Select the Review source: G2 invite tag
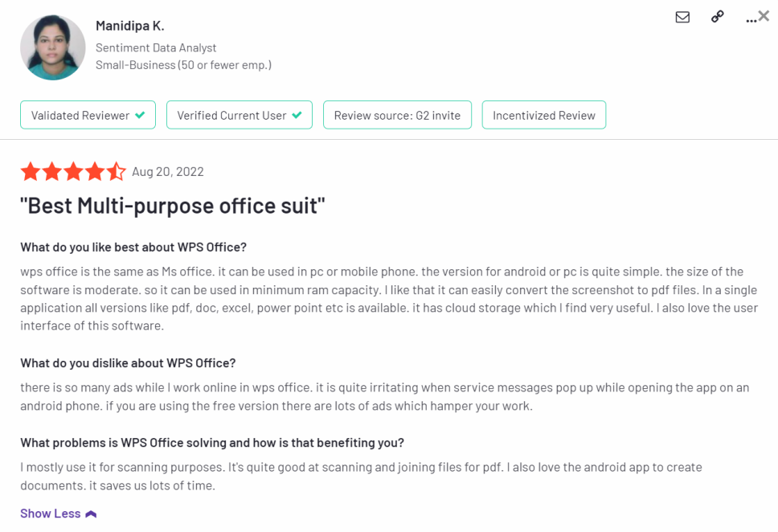The image size is (778, 532). click(x=397, y=115)
